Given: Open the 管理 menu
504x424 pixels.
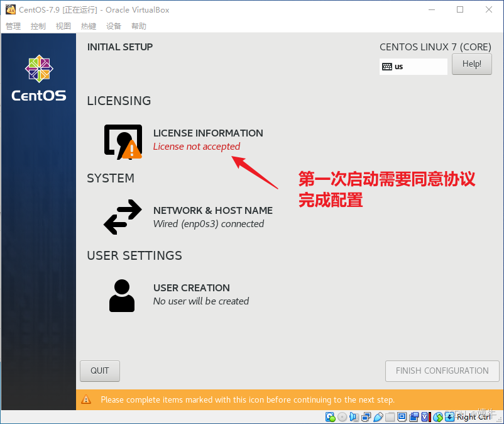Looking at the screenshot, I should click(13, 26).
